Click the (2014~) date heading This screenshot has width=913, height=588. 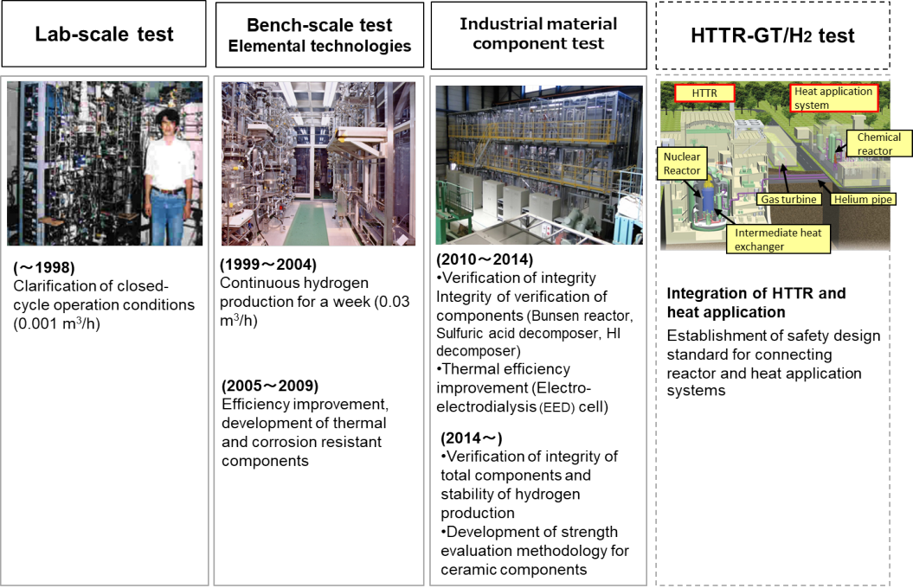472,438
